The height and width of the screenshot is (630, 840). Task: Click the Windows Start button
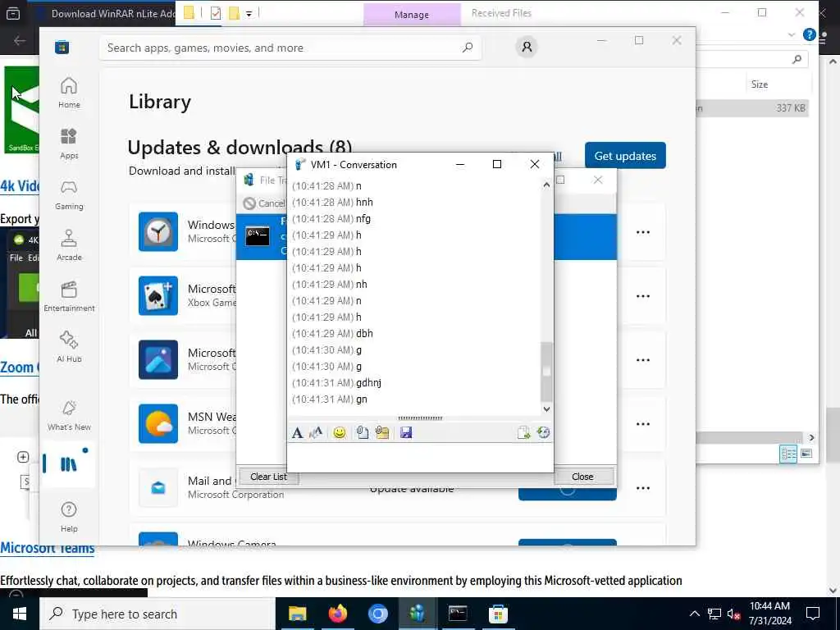20,614
